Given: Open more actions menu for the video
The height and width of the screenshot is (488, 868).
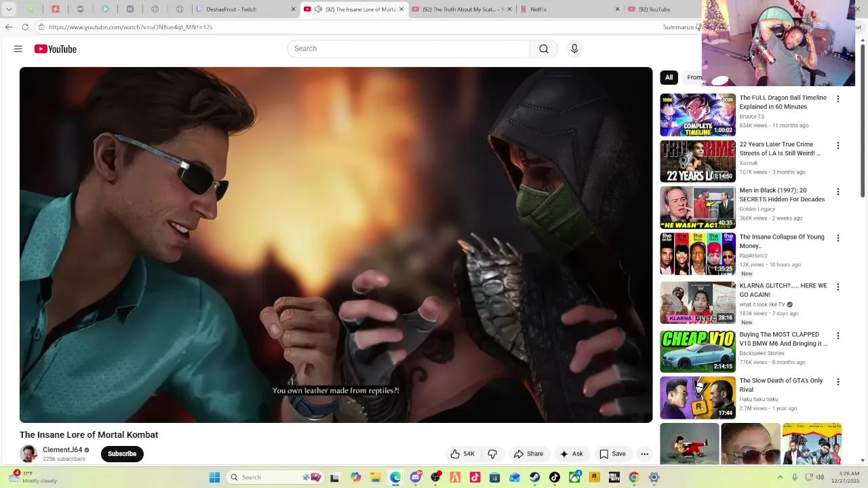Looking at the screenshot, I should pos(645,454).
